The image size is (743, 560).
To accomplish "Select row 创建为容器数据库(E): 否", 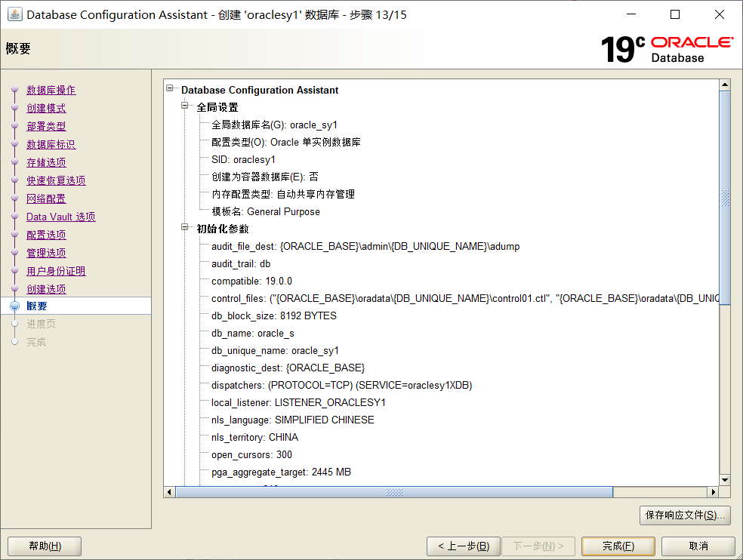I will point(264,177).
